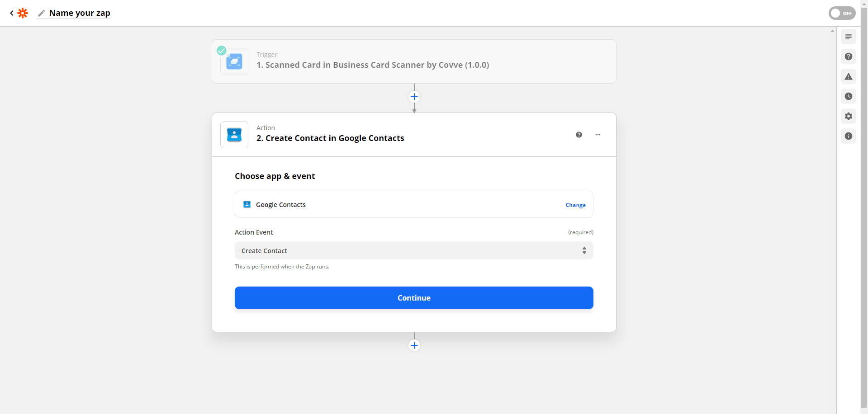
Task: Click the Zapier logo
Action: pyautogui.click(x=23, y=13)
